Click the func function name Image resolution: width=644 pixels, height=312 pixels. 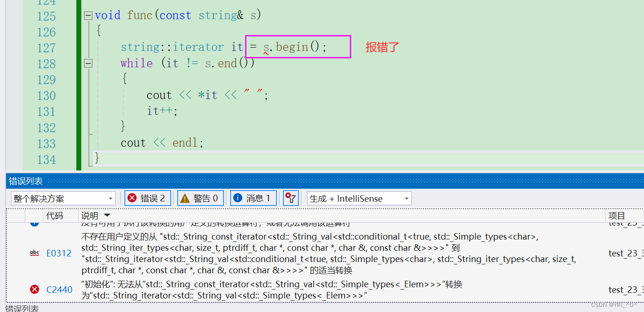(140, 15)
